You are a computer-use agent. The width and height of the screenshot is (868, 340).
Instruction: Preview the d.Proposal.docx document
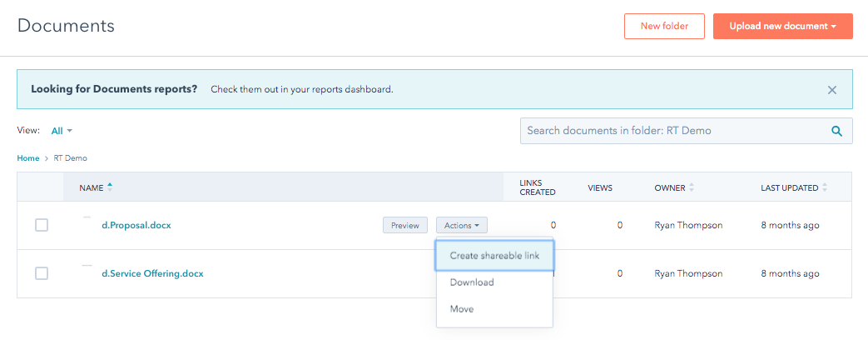click(x=404, y=225)
